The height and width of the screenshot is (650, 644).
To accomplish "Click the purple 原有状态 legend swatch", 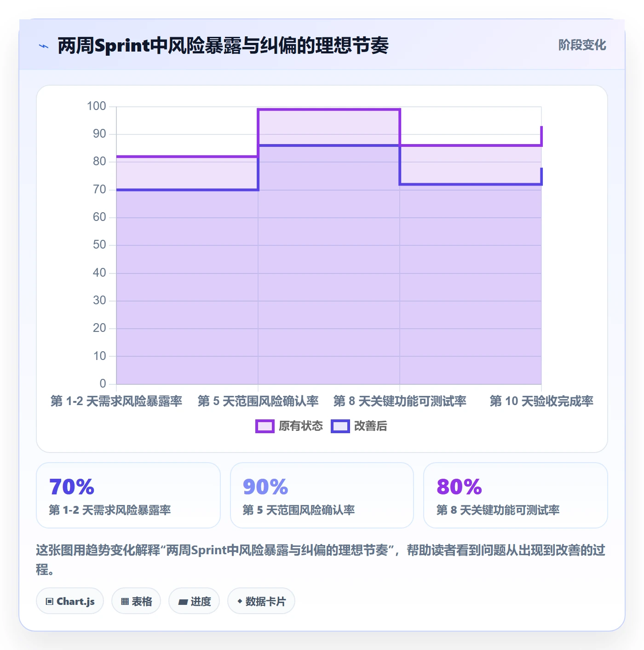I will (x=265, y=426).
